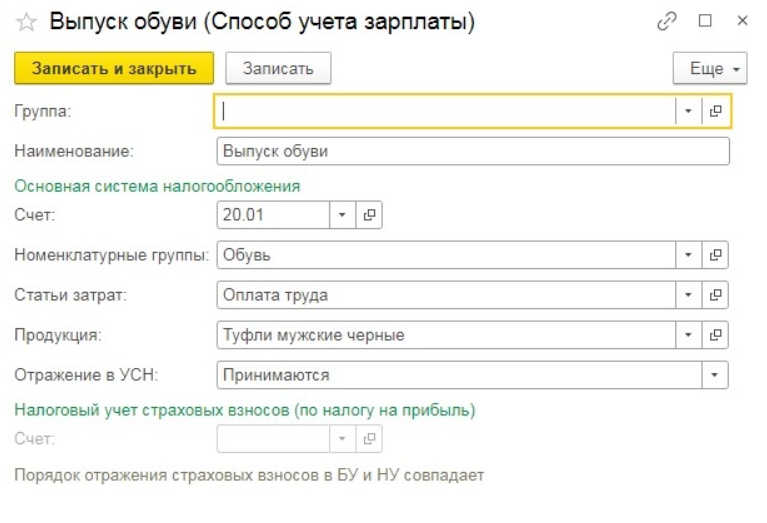Image resolution: width=767 pixels, height=523 pixels.
Task: Open Продукция item form icon
Action: coord(715,335)
